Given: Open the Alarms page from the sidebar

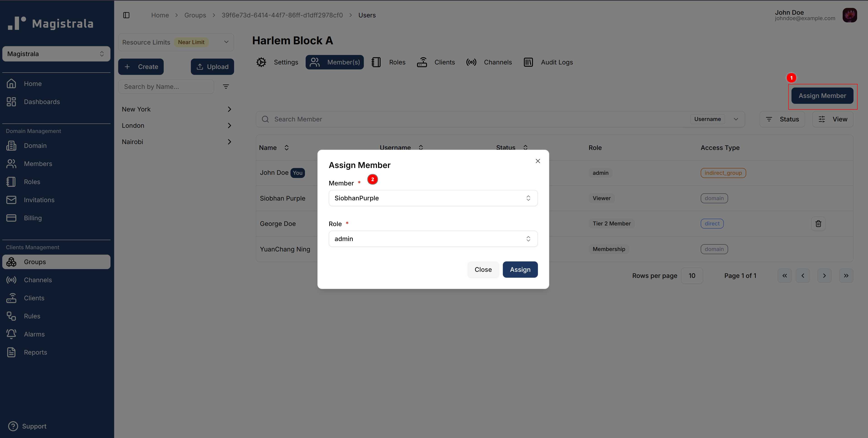Looking at the screenshot, I should pyautogui.click(x=34, y=334).
